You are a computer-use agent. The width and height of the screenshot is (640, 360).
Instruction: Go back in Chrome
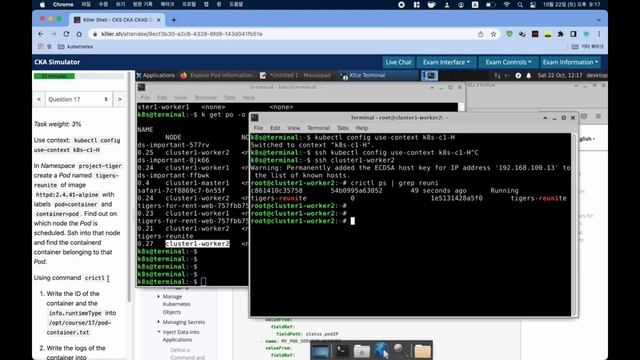coord(40,34)
